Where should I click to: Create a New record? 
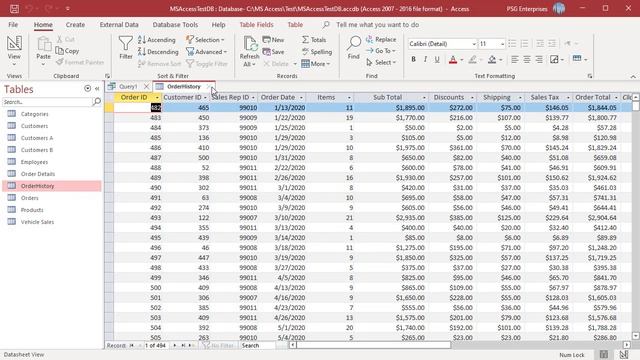(273, 40)
